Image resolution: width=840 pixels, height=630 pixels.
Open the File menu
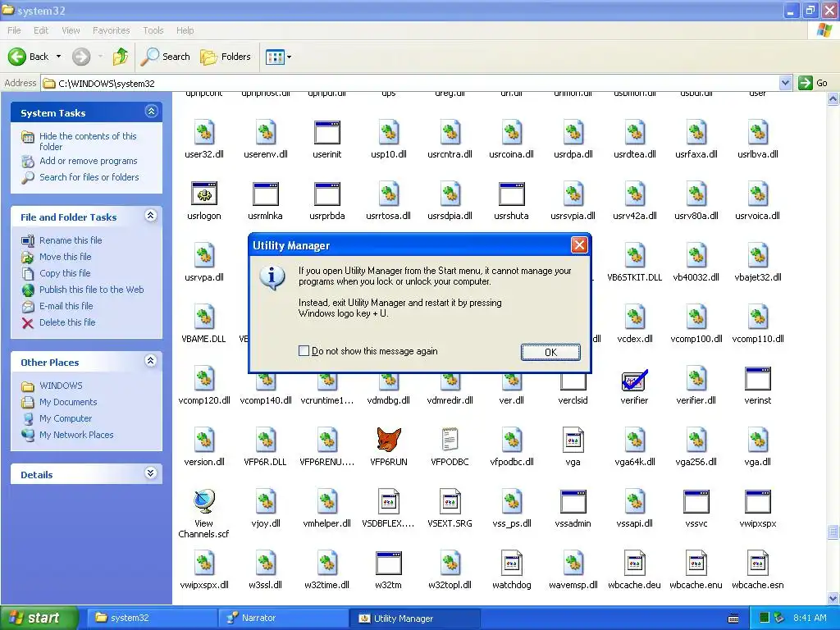[x=14, y=30]
